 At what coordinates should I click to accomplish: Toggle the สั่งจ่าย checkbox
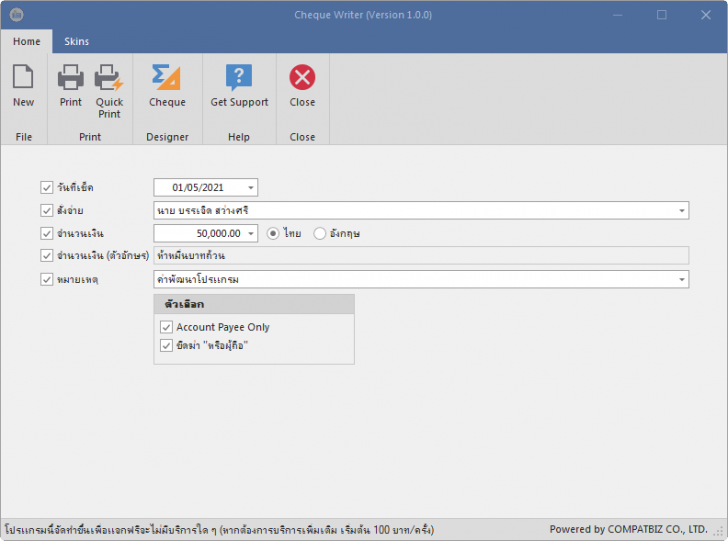click(46, 210)
